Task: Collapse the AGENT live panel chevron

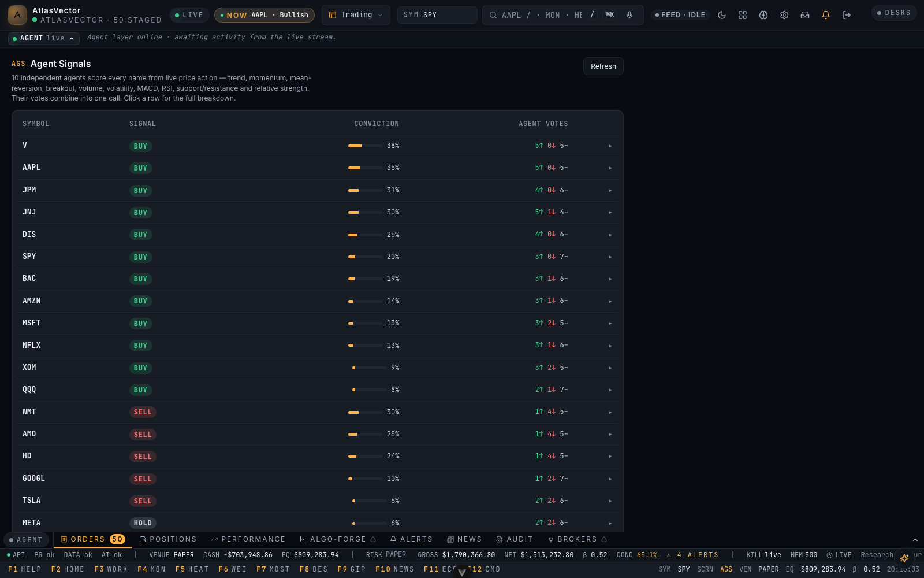Action: click(72, 39)
